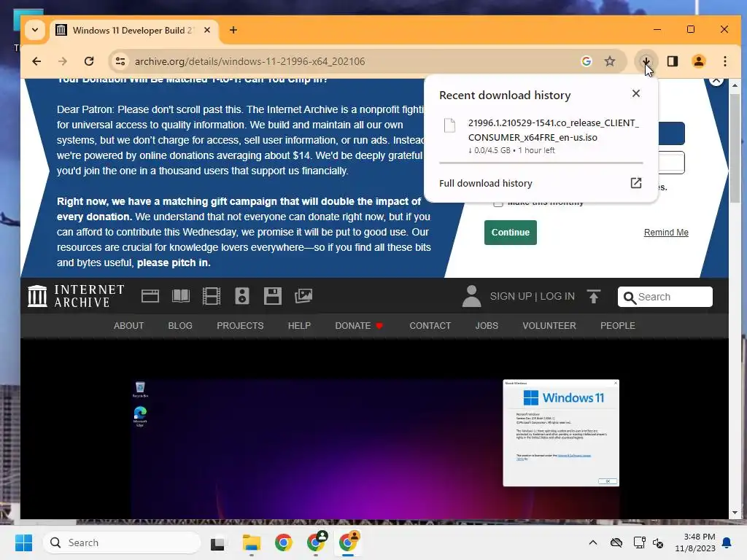747x560 pixels.
Task: Close the Windows 11 Developer Build tab
Action: [207, 30]
